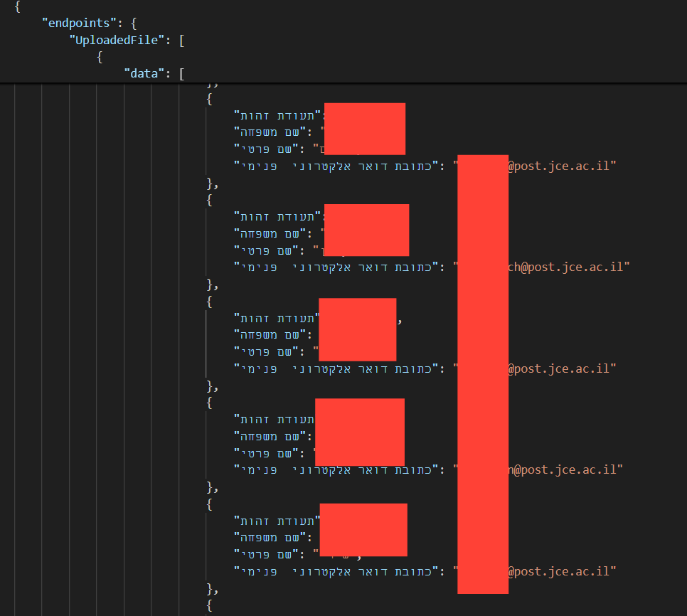Click the opening brace after "endpoints"
The height and width of the screenshot is (616, 687).
coord(134,23)
